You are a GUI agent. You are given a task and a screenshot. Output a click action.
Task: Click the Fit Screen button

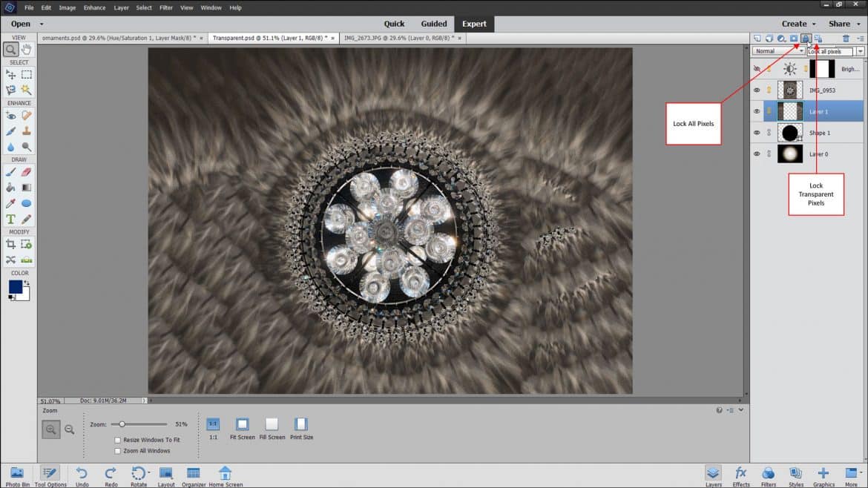click(242, 425)
